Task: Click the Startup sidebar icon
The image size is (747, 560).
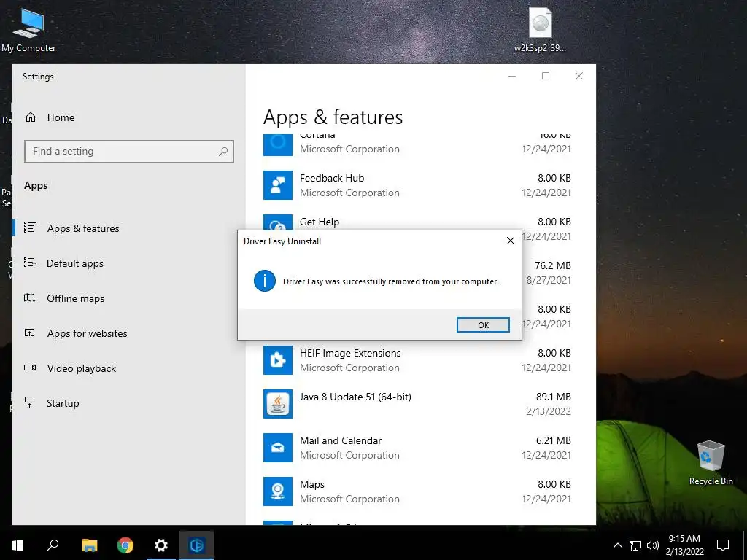Action: [29, 402]
